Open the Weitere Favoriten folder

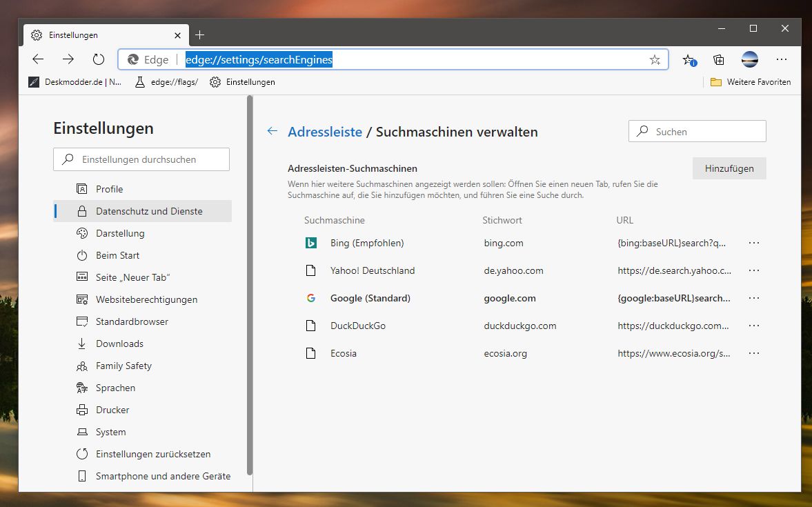tap(751, 82)
